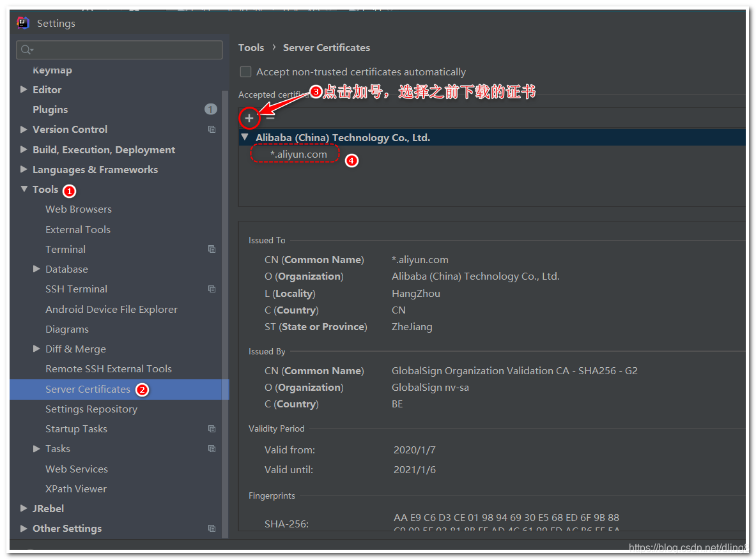
Task: Select XPath Viewer settings
Action: [x=76, y=488]
